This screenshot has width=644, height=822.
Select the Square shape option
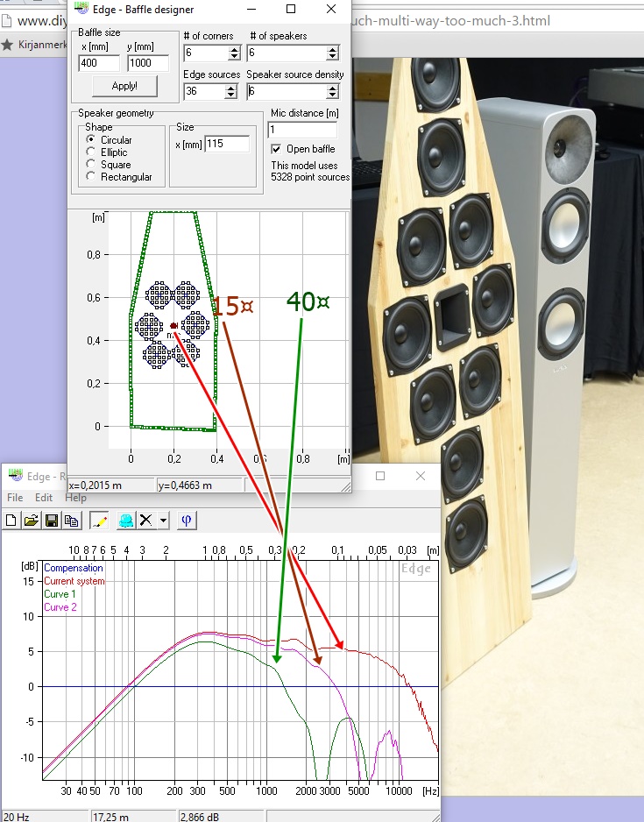pyautogui.click(x=90, y=164)
